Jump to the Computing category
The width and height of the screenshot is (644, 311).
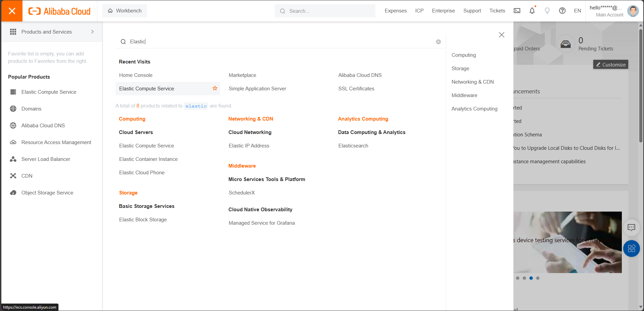click(464, 55)
